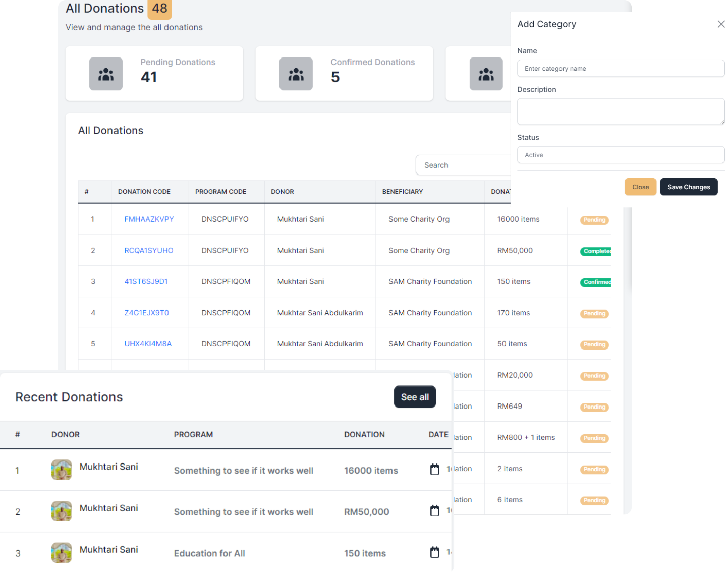728x580 pixels.
Task: Click See all in Recent Donations
Action: coord(415,397)
